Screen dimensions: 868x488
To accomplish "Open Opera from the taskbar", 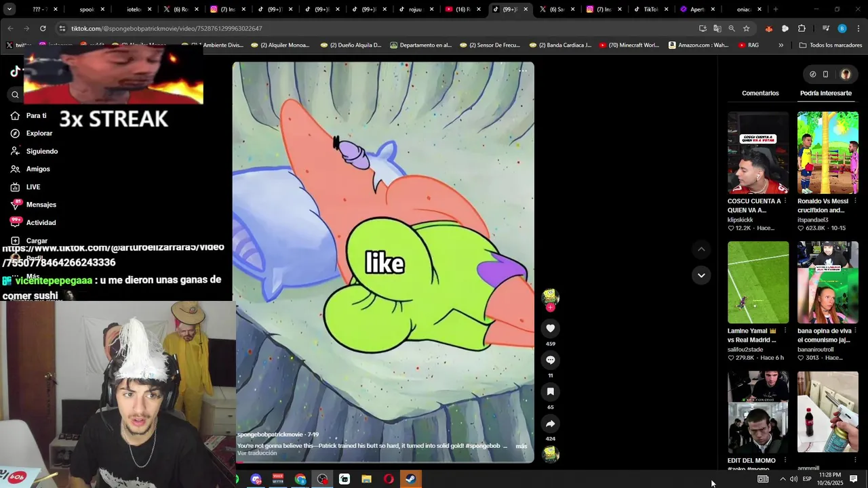I will [389, 479].
